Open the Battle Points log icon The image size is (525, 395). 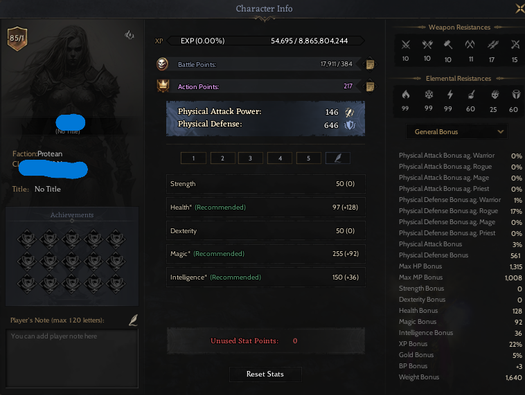370,64
